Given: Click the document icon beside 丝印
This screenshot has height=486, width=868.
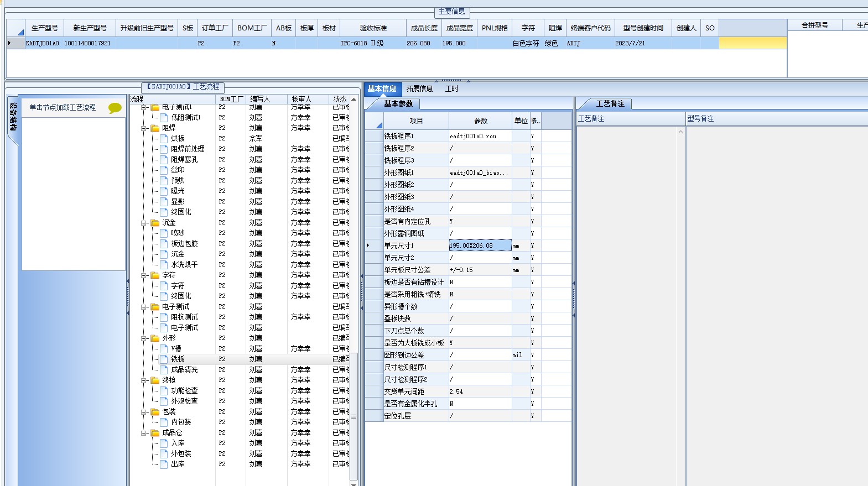Looking at the screenshot, I should point(164,170).
